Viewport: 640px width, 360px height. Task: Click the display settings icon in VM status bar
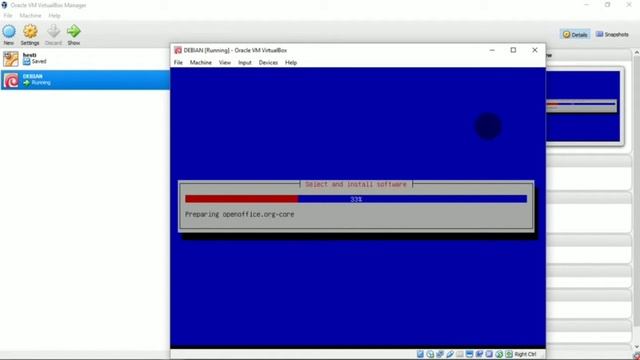pyautogui.click(x=469, y=354)
